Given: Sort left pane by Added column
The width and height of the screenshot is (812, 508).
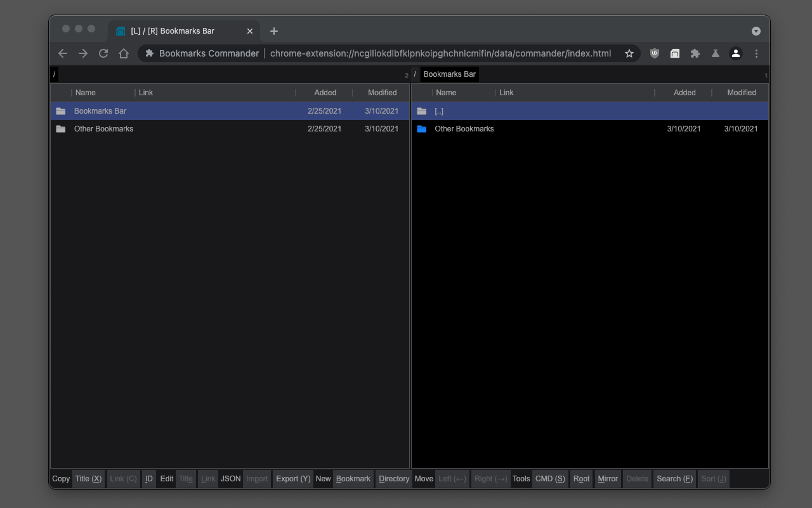Looking at the screenshot, I should point(325,93).
